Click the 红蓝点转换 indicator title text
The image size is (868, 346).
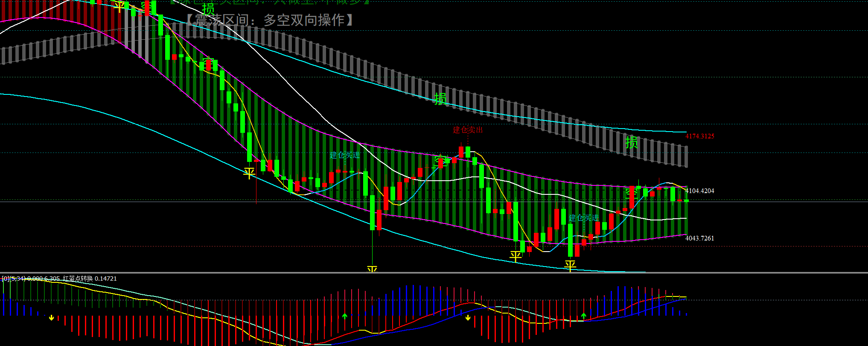coord(78,279)
